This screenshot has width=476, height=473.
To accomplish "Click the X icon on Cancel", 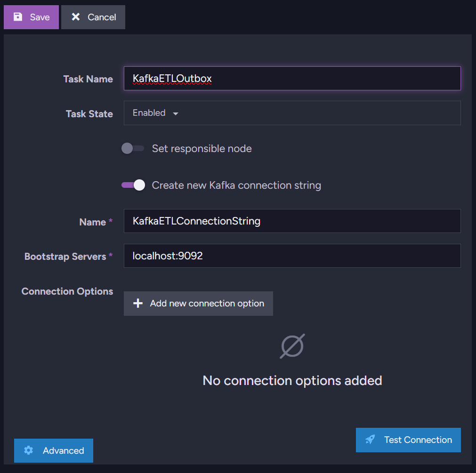I will click(75, 17).
